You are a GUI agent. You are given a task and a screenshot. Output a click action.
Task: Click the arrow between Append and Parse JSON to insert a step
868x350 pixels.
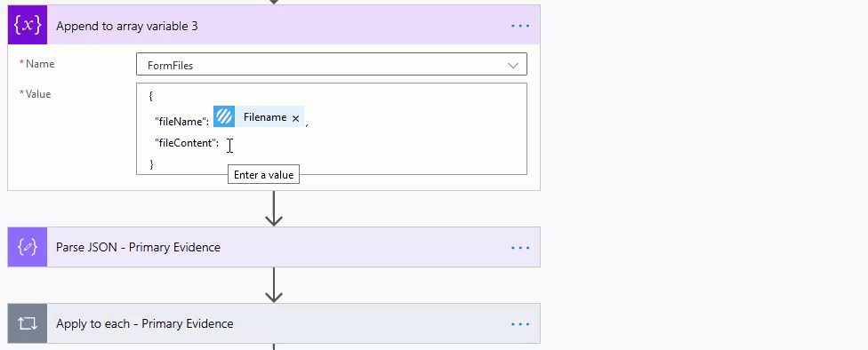pyautogui.click(x=274, y=209)
